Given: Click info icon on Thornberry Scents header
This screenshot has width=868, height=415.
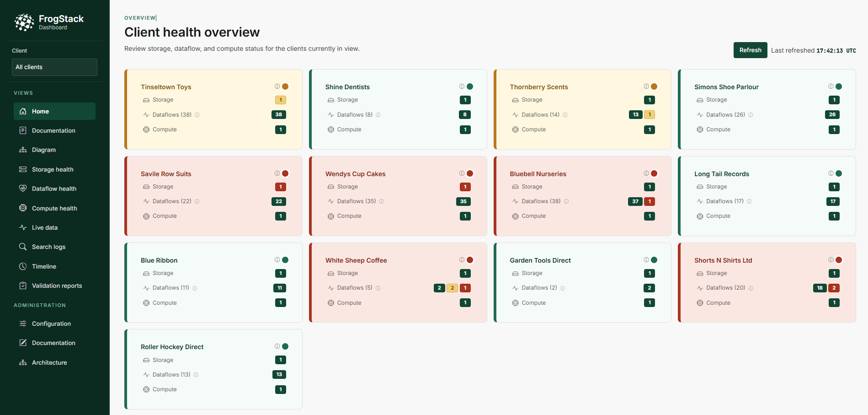Looking at the screenshot, I should pyautogui.click(x=646, y=86).
